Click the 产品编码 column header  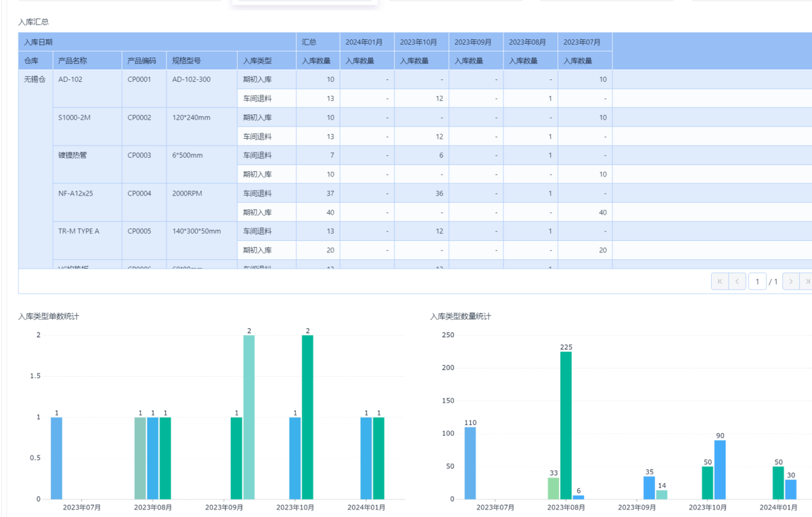point(144,60)
